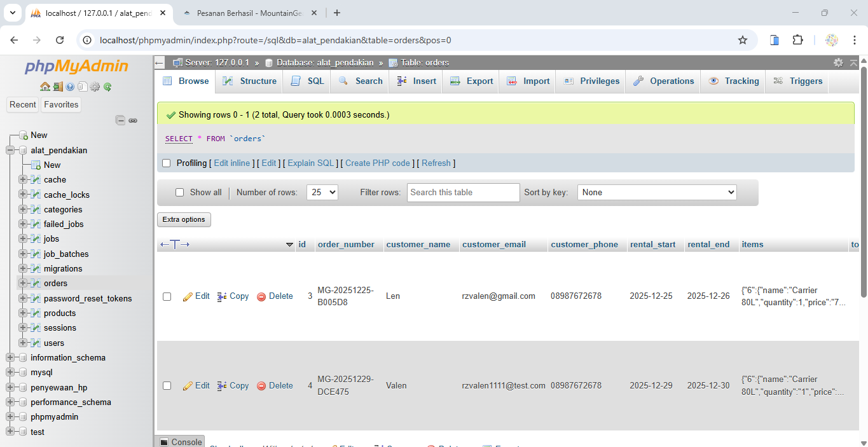Image resolution: width=868 pixels, height=447 pixels.
Task: Enable the Show all checkbox
Action: 179,192
